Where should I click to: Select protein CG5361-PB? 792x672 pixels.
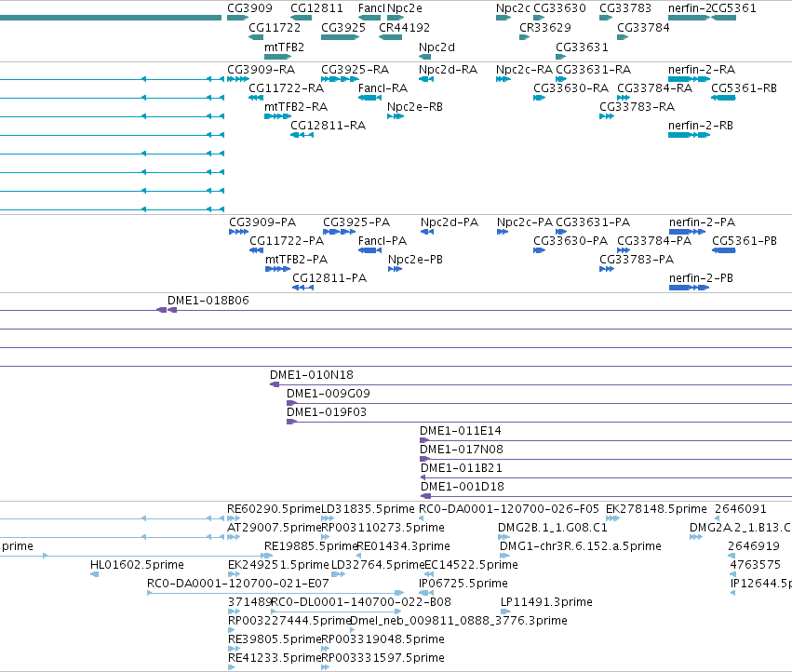coord(724,250)
